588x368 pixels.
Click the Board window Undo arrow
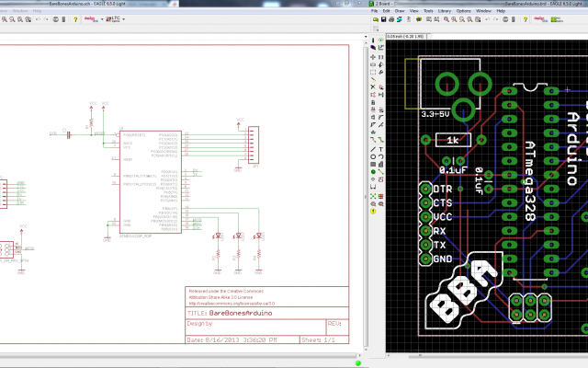[x=488, y=19]
